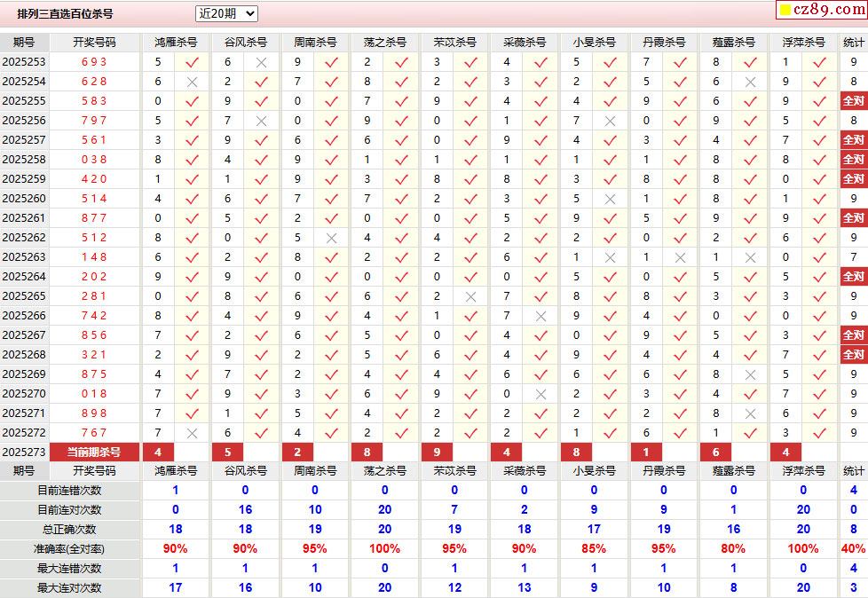Click the red 全对 badge in row 2025255

pyautogui.click(x=853, y=100)
